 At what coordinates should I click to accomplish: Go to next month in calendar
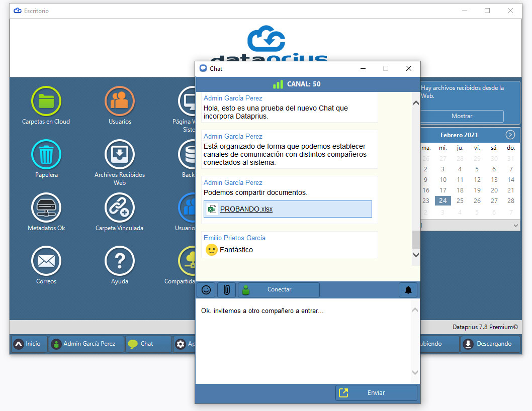point(510,135)
